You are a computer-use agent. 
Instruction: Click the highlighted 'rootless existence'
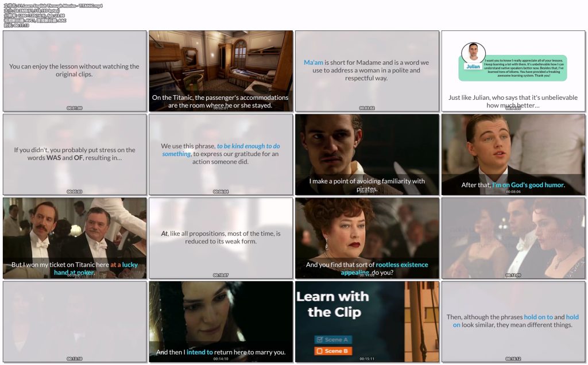(402, 265)
